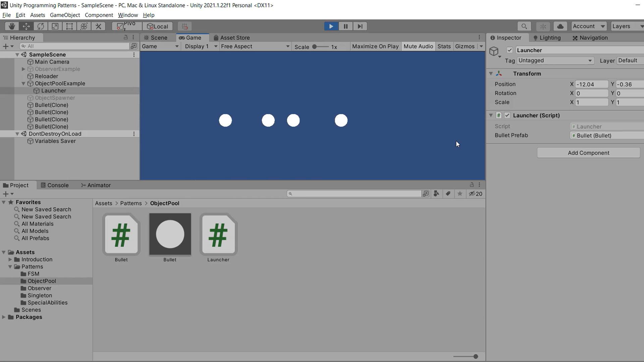Click the Add Component button
The height and width of the screenshot is (362, 644).
point(588,153)
